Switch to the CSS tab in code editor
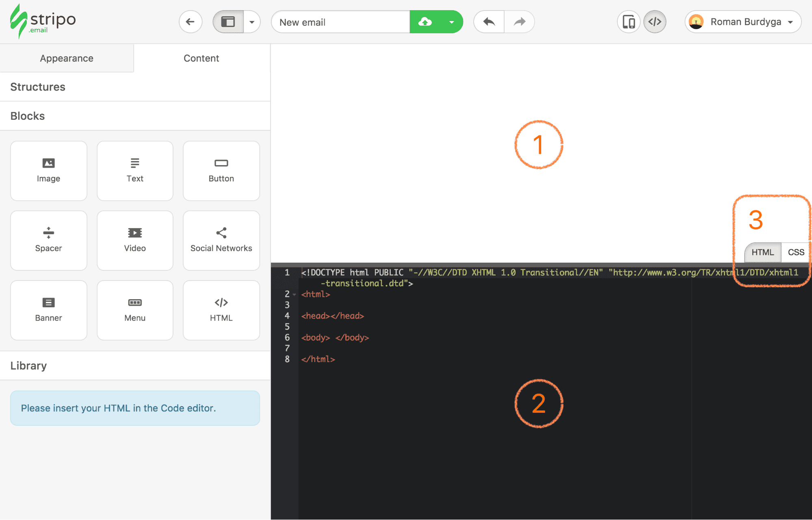Screen dimensions: 812x520 coord(795,252)
